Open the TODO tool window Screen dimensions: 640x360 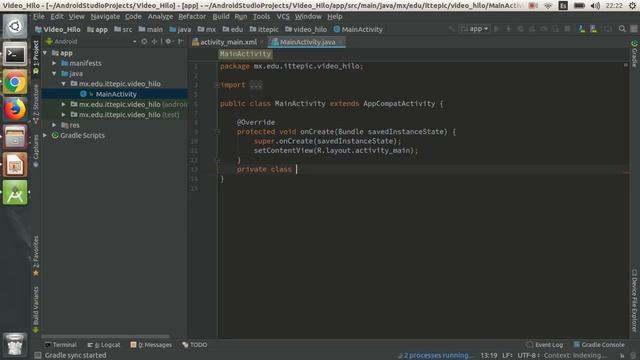(x=195, y=345)
